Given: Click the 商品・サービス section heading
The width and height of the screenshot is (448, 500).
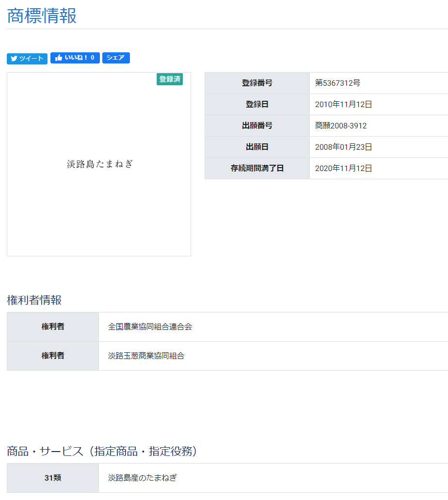Looking at the screenshot, I should tap(102, 451).
